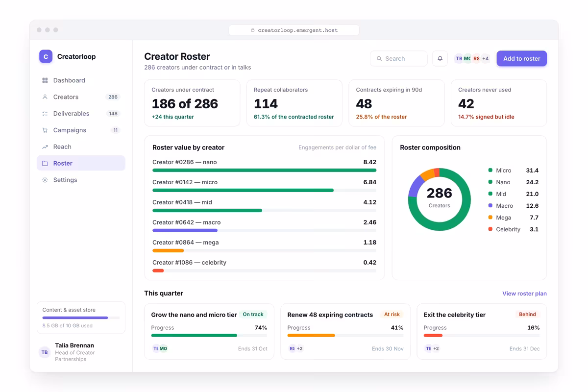Click the Creatorloop logo icon

[46, 56]
